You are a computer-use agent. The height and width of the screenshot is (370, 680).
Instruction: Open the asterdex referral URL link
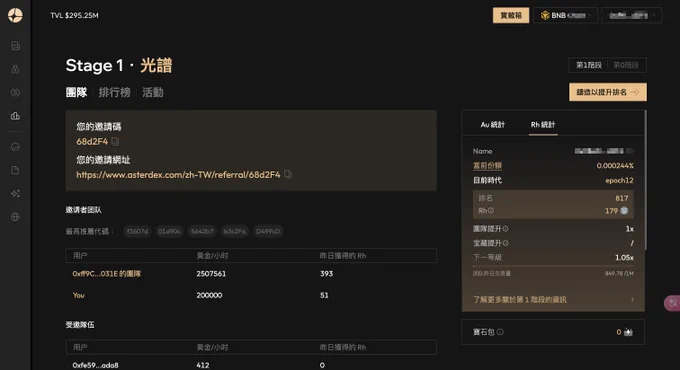click(178, 175)
